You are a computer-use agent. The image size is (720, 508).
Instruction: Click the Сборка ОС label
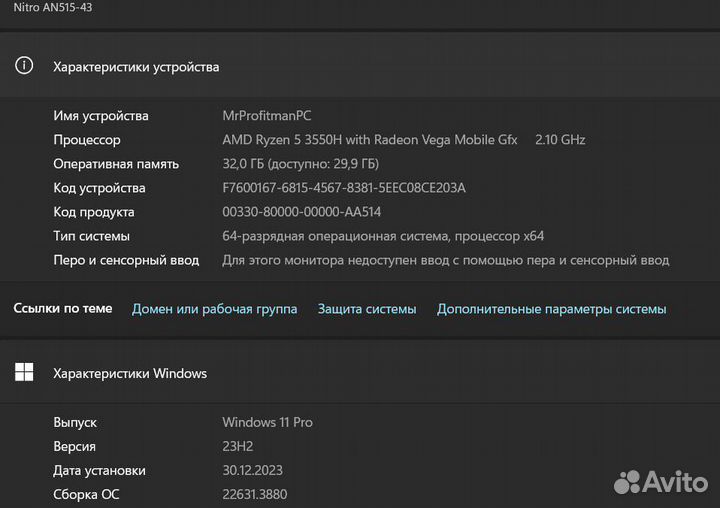pyautogui.click(x=86, y=495)
